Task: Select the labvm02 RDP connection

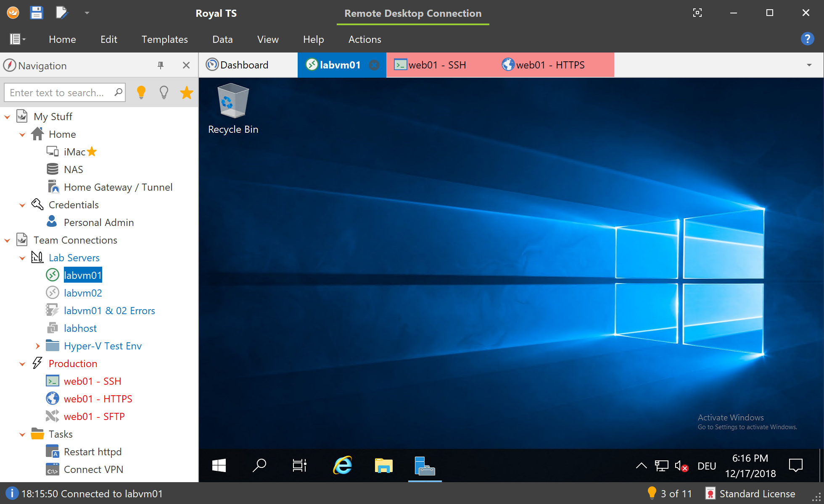Action: pos(83,293)
